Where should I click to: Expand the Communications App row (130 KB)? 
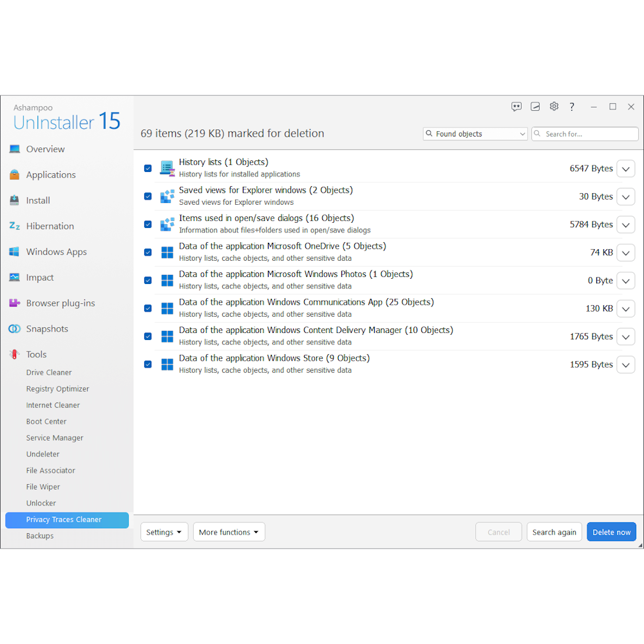tap(625, 308)
